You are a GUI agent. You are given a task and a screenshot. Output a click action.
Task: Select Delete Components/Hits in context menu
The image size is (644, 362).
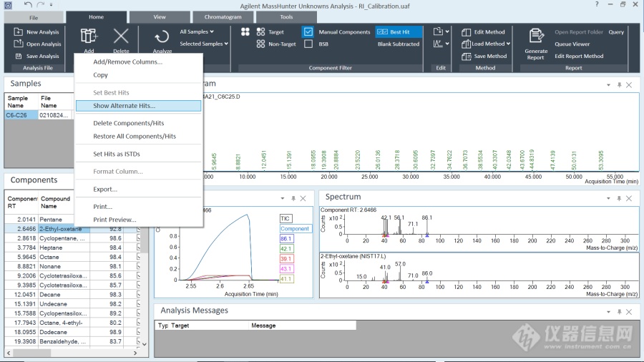pos(138,123)
